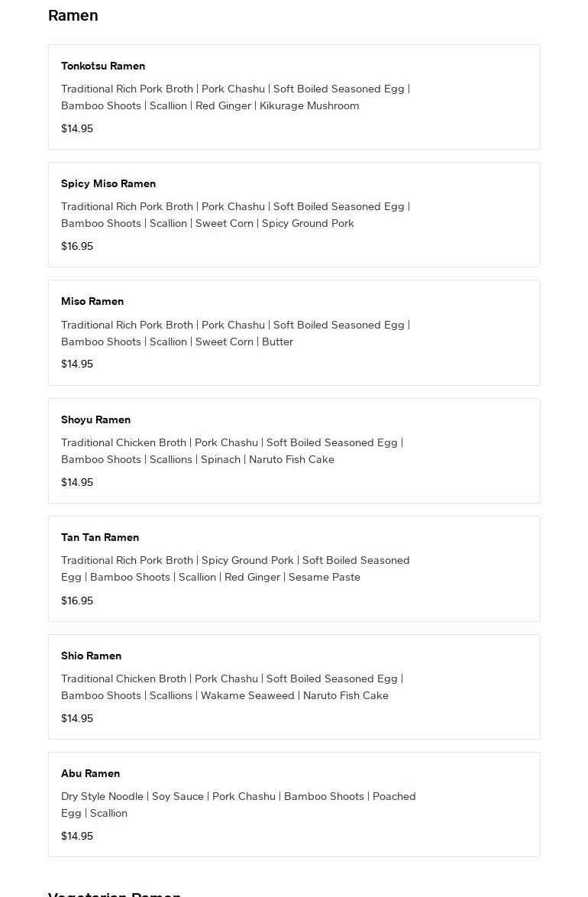Click the Abu Ramen $14.95 price

coord(77,836)
